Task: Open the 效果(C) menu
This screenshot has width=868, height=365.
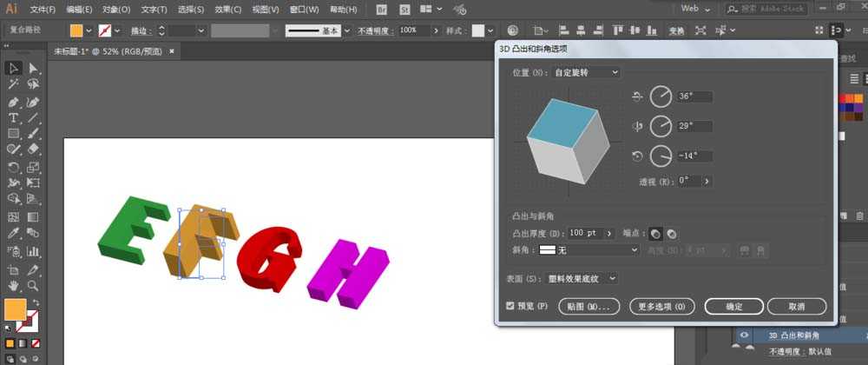Action: coord(228,10)
